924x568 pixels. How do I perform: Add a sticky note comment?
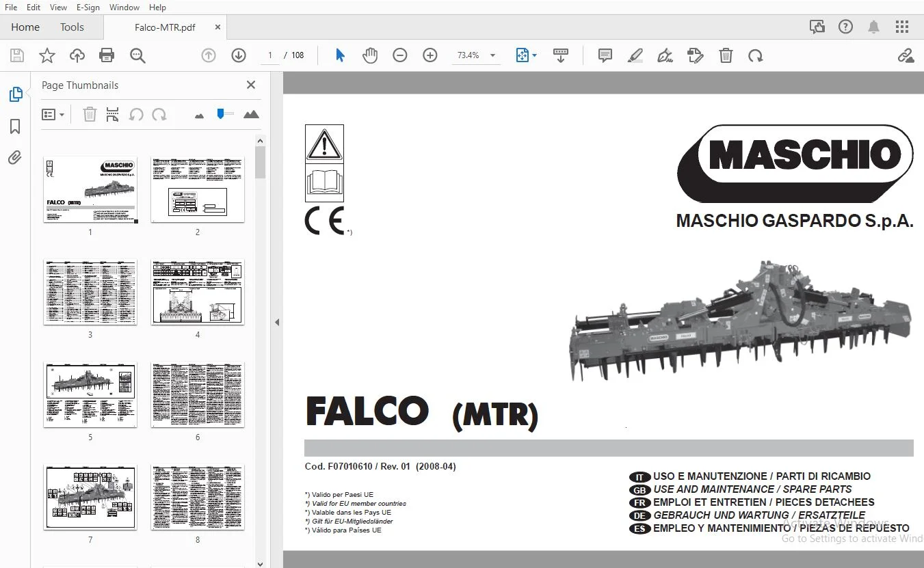[x=605, y=55]
